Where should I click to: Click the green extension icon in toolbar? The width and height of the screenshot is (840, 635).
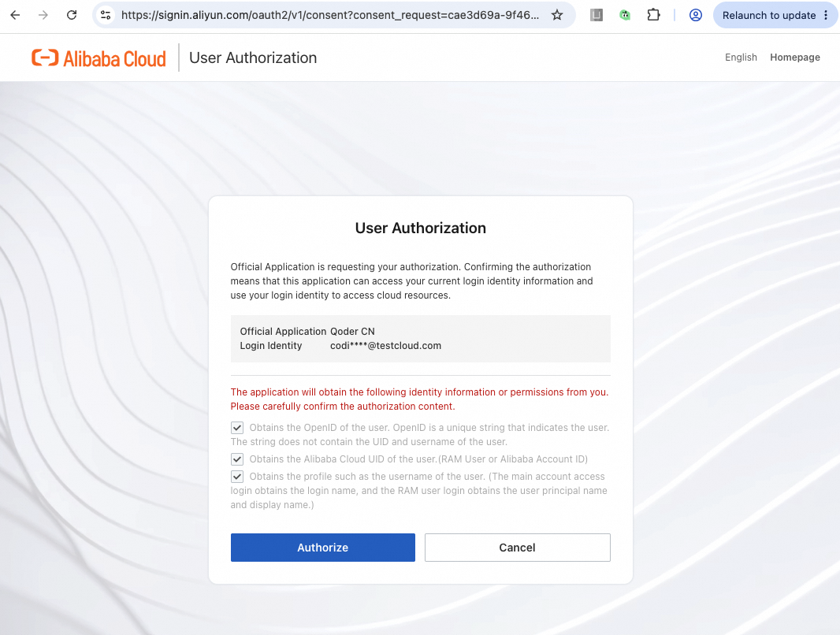[625, 15]
